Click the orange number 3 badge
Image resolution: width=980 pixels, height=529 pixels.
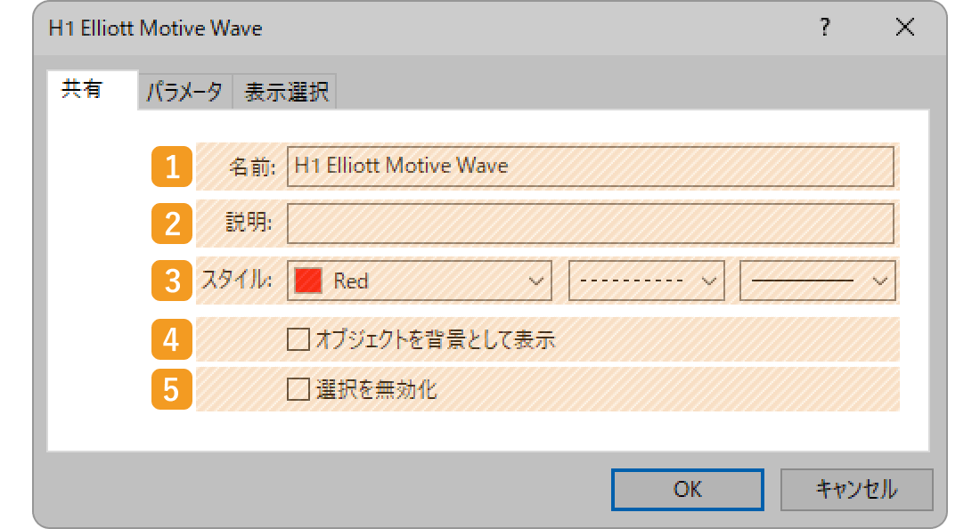[x=172, y=281]
